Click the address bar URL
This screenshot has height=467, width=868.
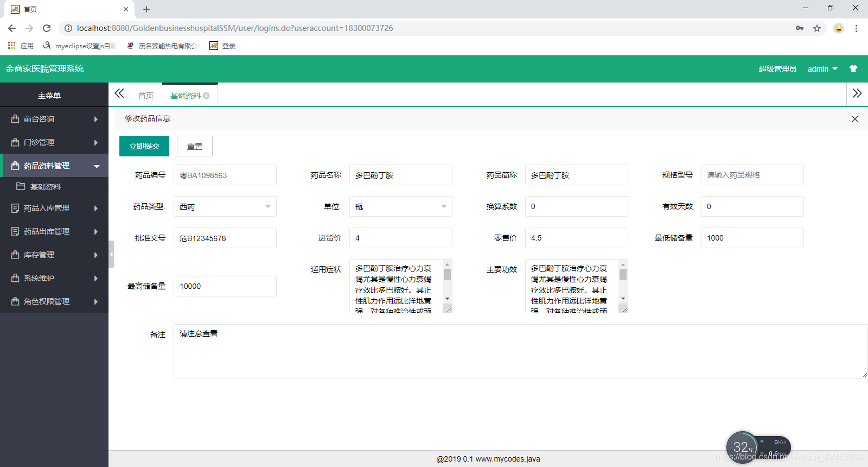[x=235, y=28]
